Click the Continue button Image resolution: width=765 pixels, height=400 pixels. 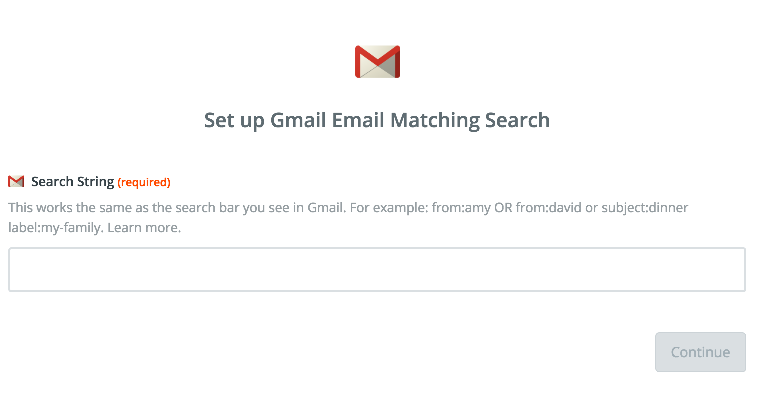(x=700, y=352)
